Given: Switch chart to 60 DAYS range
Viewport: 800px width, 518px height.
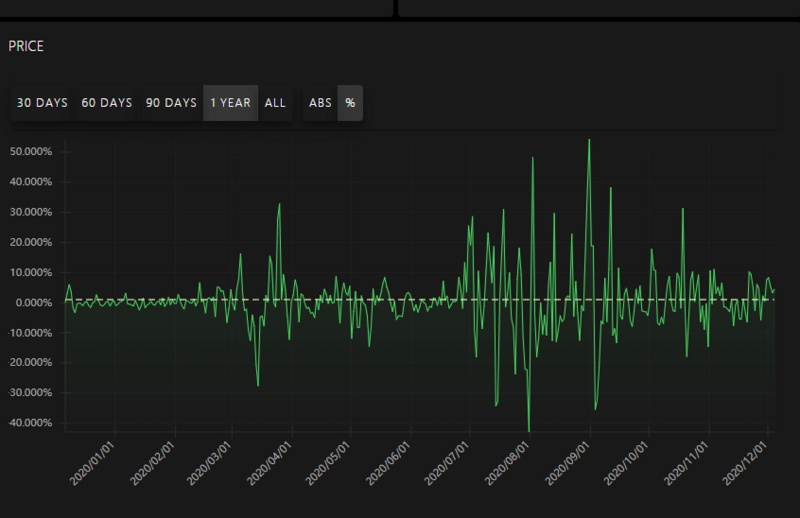Looking at the screenshot, I should pos(107,103).
